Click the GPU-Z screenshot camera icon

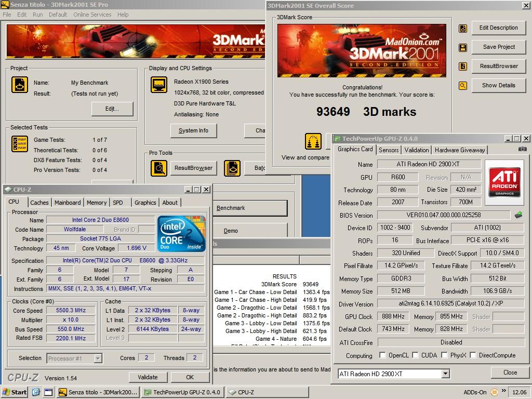[523, 149]
